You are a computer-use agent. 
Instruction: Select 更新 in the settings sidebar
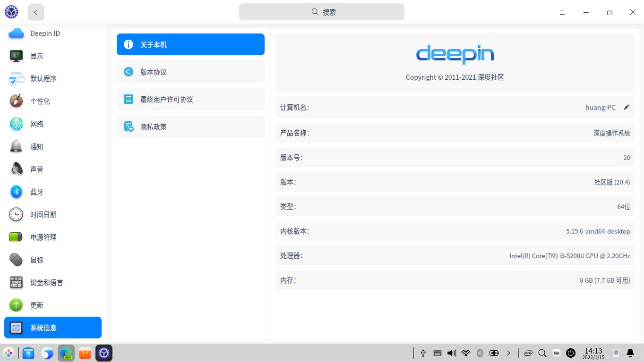click(36, 305)
